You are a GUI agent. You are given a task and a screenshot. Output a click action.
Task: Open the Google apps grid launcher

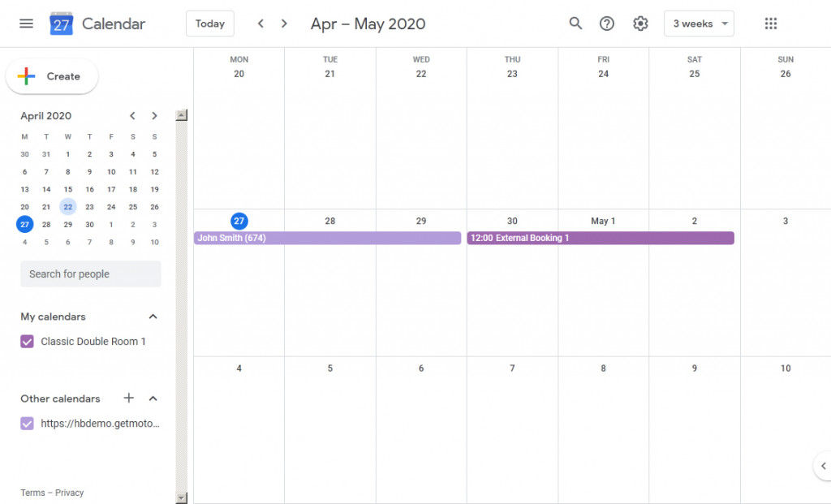point(770,24)
